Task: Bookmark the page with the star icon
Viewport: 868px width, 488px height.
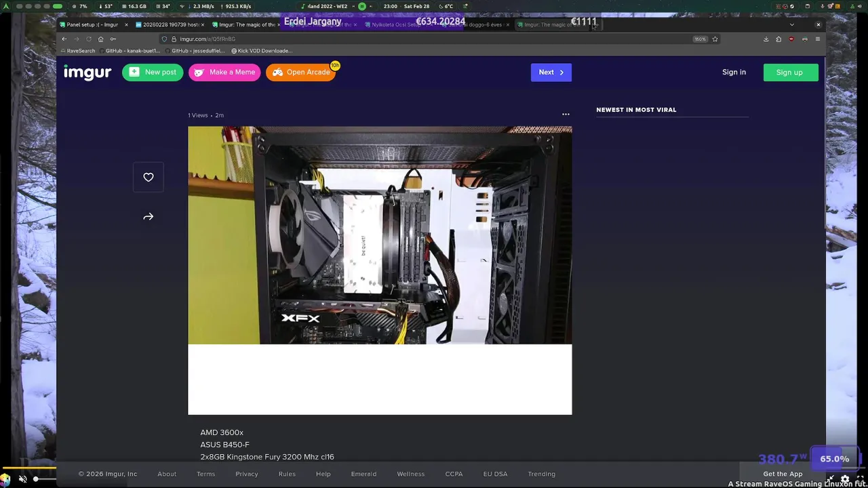Action: pos(715,39)
